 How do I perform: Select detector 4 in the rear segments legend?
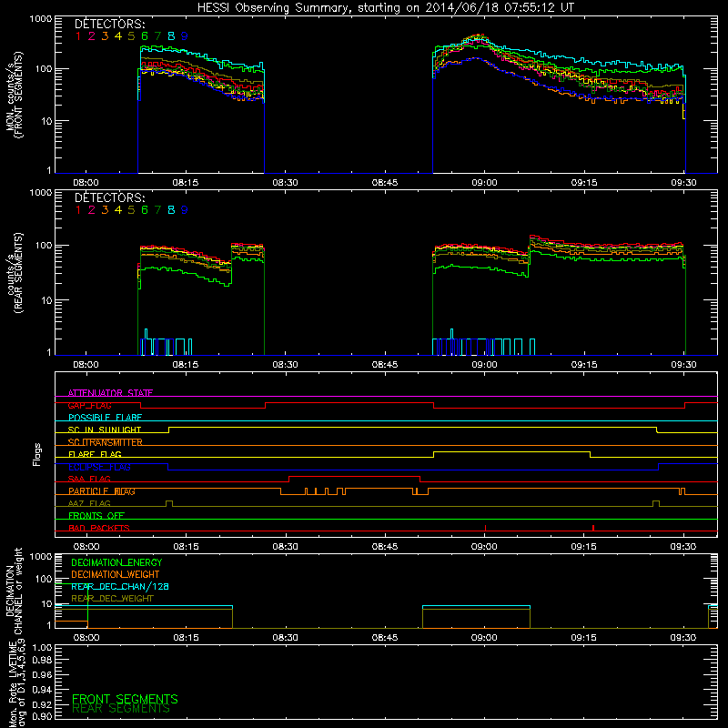click(x=118, y=210)
